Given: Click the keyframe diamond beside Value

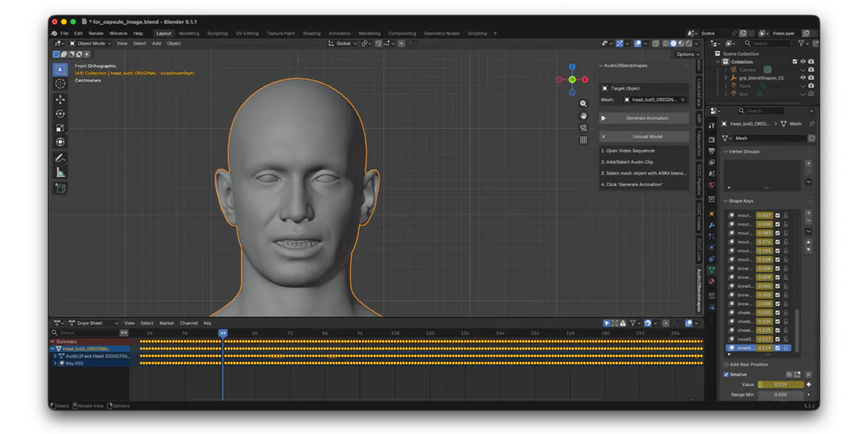Looking at the screenshot, I should pos(809,385).
